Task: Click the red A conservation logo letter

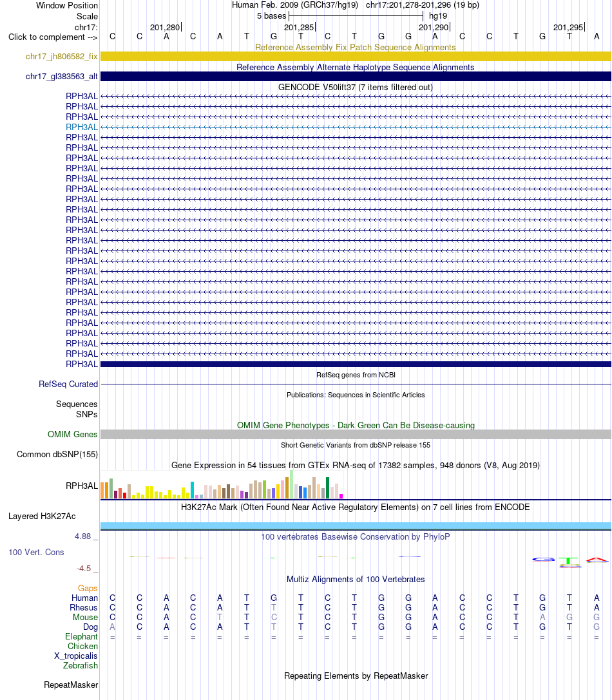Action: (x=597, y=560)
